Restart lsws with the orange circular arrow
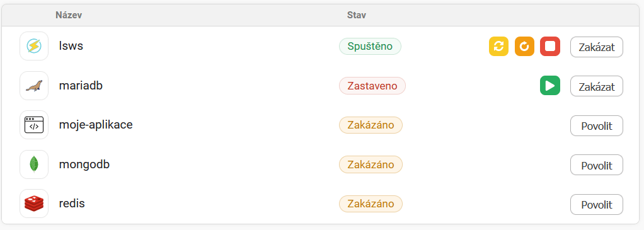The height and width of the screenshot is (230, 644). [524, 46]
